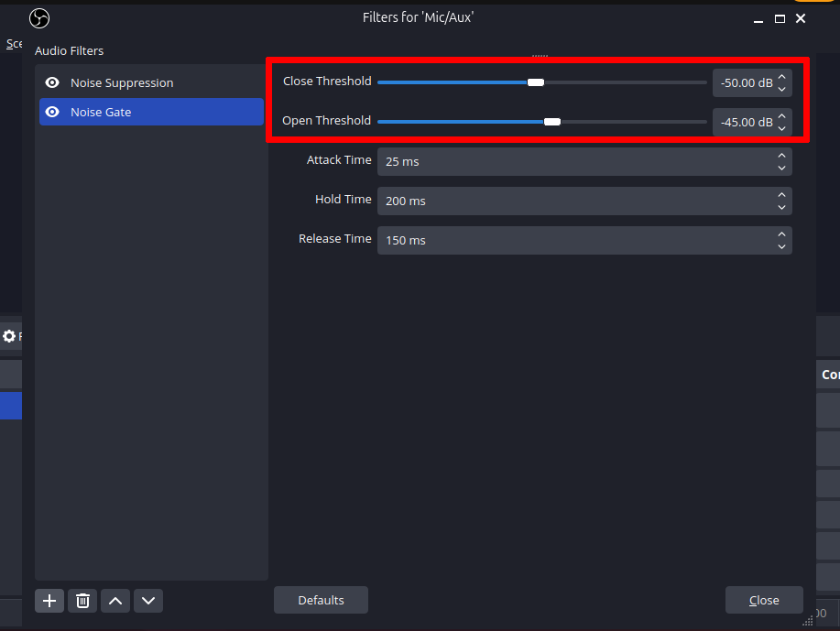Click the Close Threshold slider handle
The height and width of the screenshot is (631, 840).
536,82
